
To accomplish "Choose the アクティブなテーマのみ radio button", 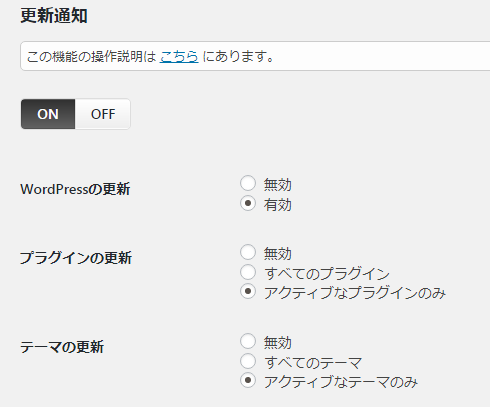I will (x=248, y=381).
